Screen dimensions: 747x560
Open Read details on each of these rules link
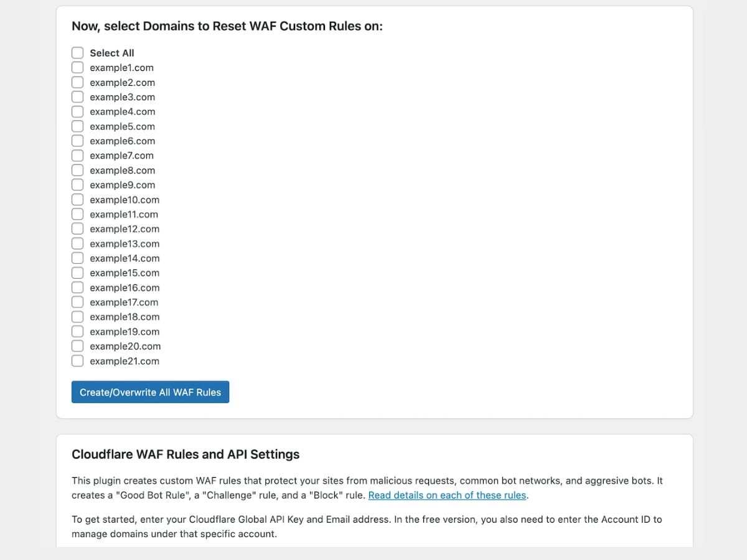click(x=447, y=495)
